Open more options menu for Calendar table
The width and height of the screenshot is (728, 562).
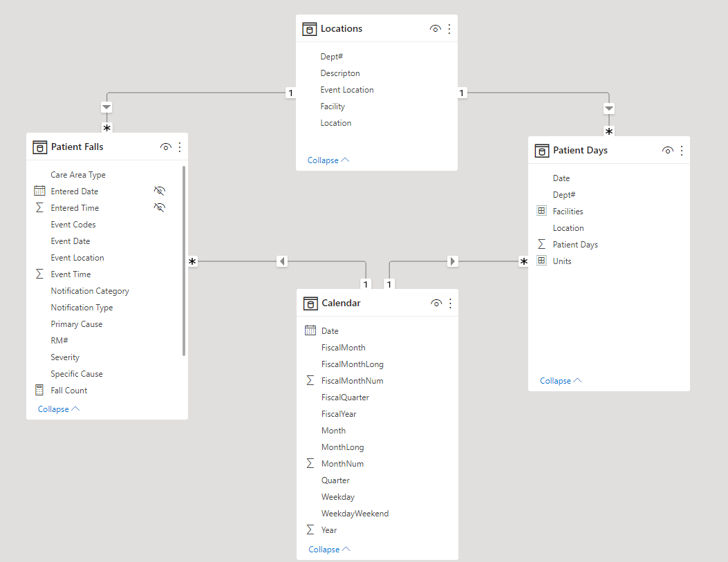(450, 303)
